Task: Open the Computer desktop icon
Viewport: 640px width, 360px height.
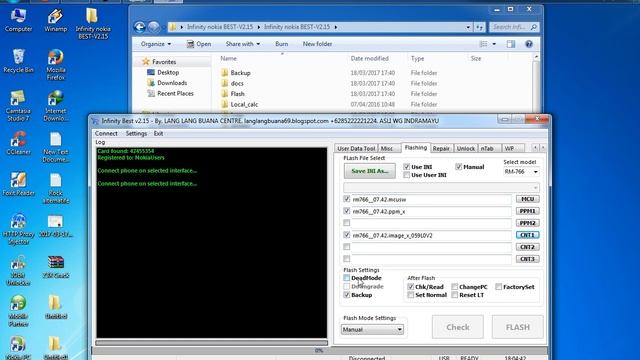Action: [18, 20]
